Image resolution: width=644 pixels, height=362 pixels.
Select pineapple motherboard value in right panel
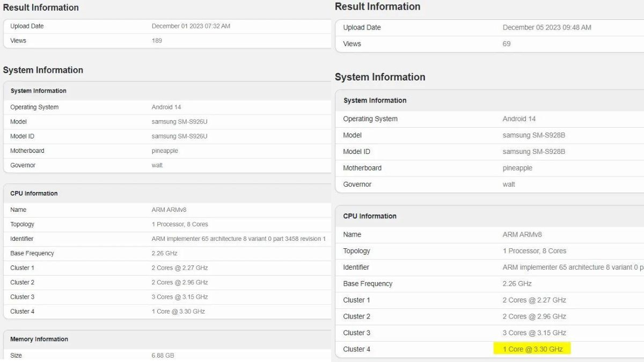[x=517, y=168]
